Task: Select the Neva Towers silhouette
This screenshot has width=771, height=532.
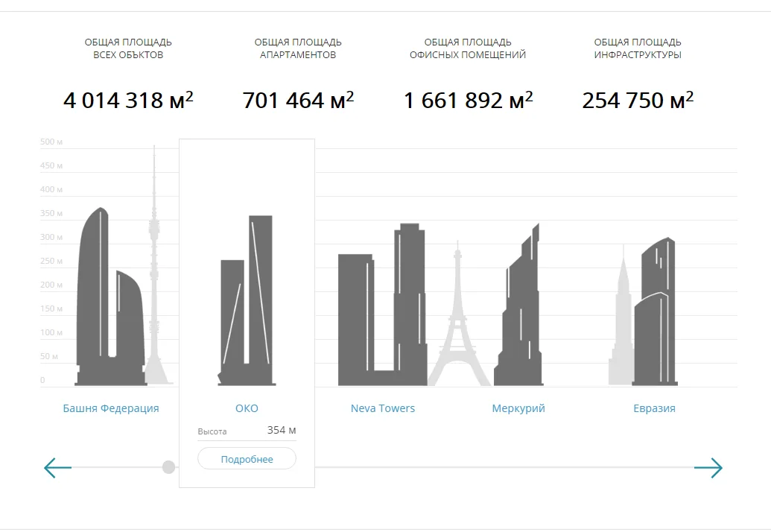Action: pyautogui.click(x=382, y=304)
